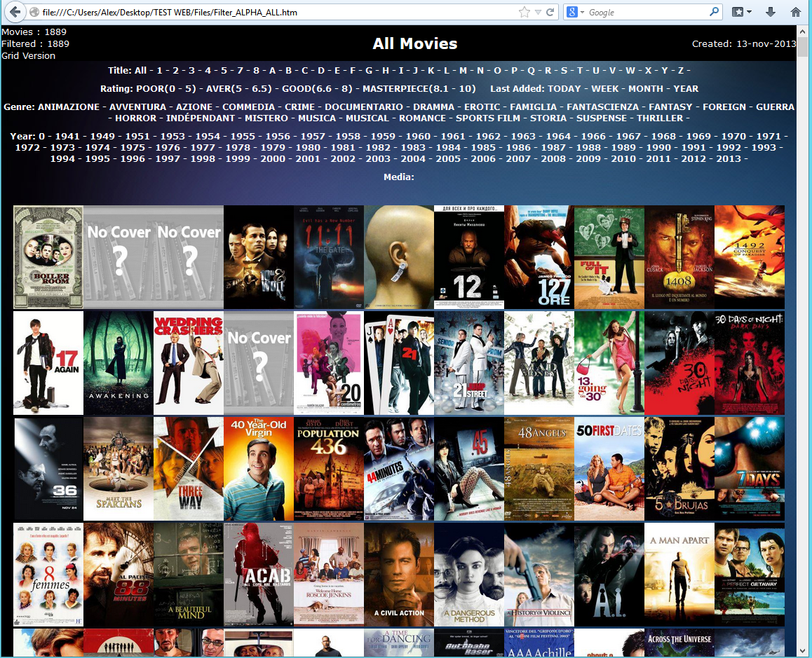
Task: Go to the browser home page icon
Action: pyautogui.click(x=796, y=12)
